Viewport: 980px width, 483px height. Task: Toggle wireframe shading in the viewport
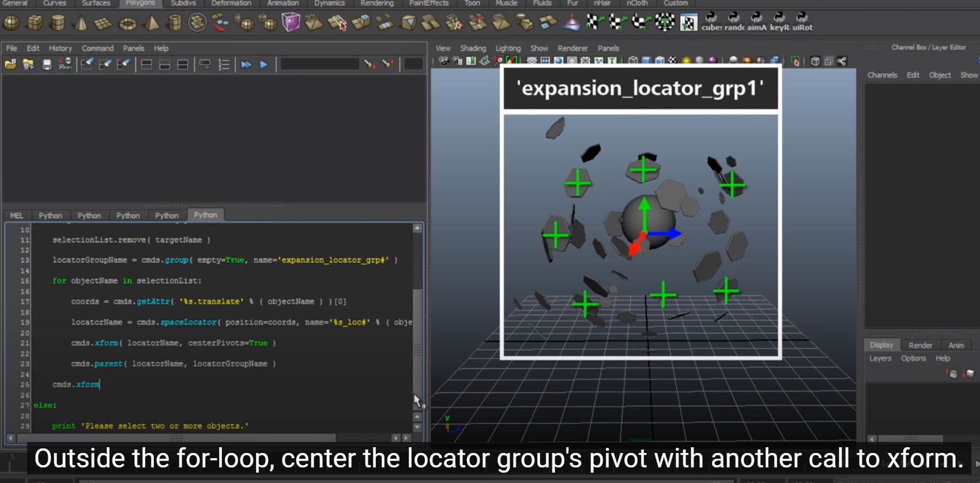pos(633,61)
